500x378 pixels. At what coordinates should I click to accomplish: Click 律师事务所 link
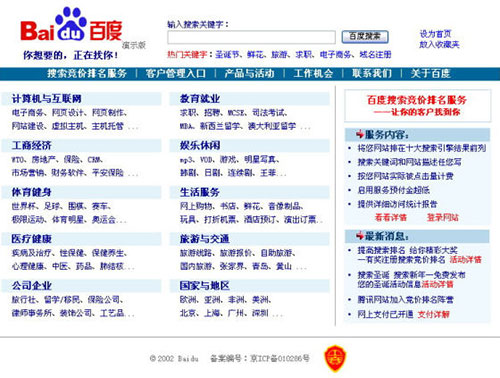31,313
